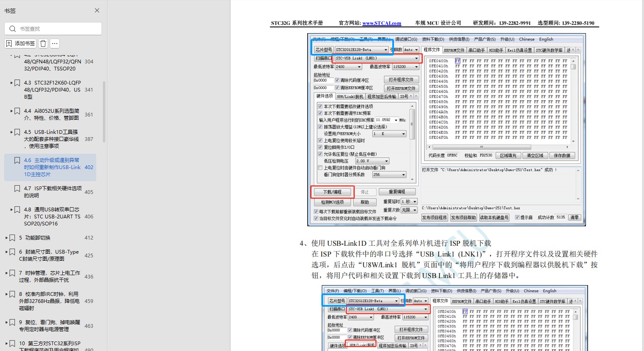Click paragraph heading 使用 USB-Link1D 工具对全系列单片机
644x351 pixels.
coord(401,243)
